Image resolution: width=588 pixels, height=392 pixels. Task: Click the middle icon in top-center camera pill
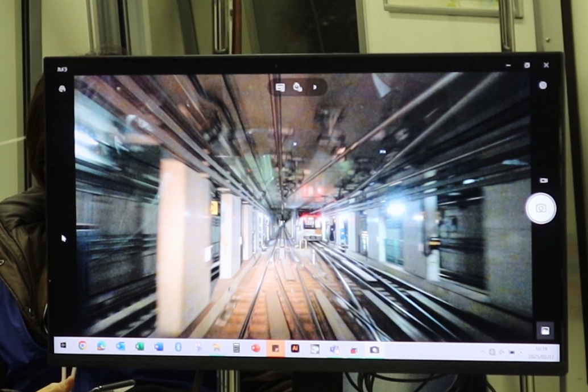(297, 87)
